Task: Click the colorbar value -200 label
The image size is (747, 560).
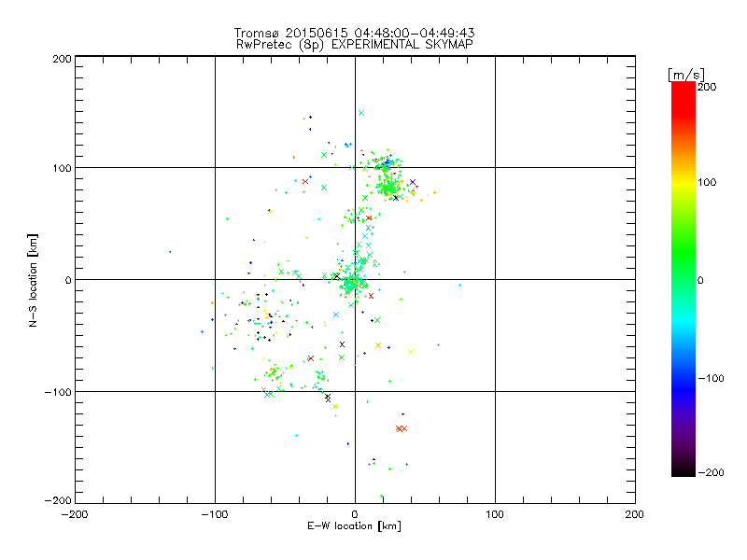Action: tap(711, 472)
